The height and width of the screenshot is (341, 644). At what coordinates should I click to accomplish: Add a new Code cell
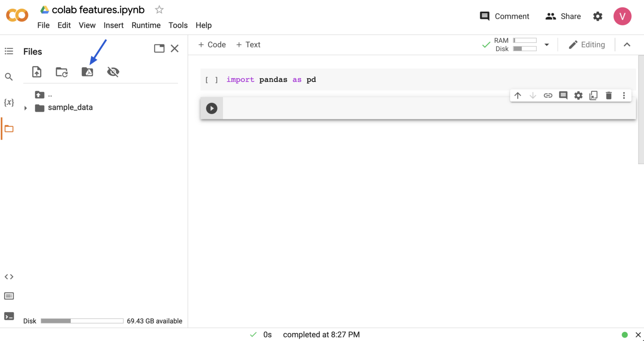click(212, 45)
